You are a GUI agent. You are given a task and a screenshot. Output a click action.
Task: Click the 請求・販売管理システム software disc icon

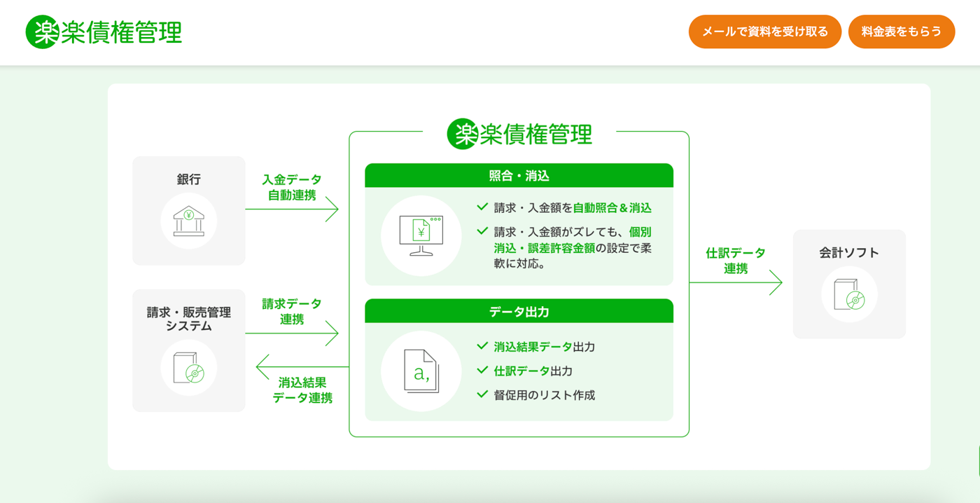[189, 368]
